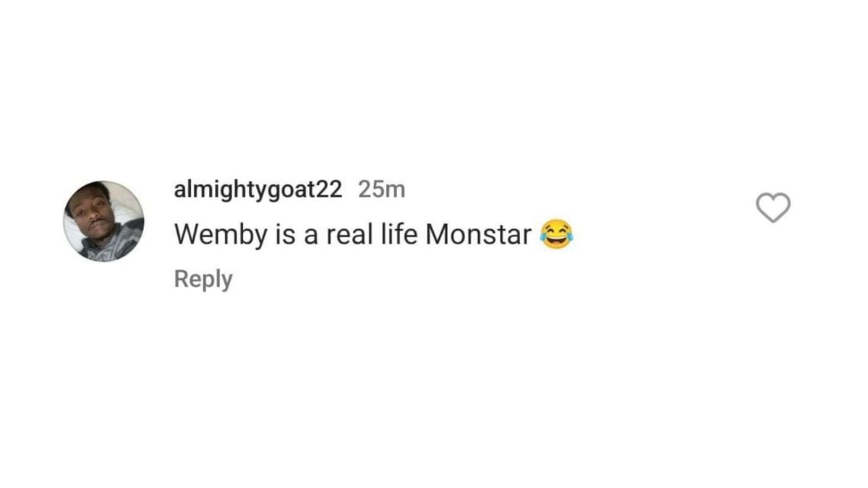Open the username almightygoat22

point(258,189)
